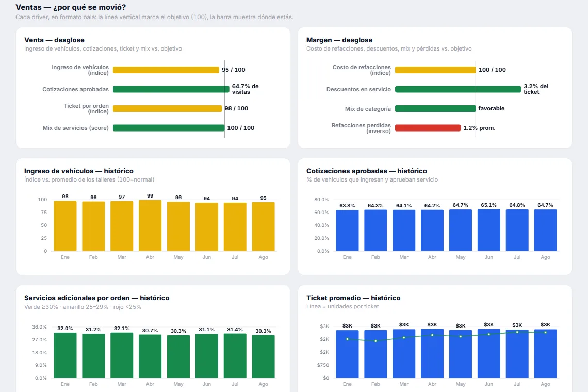The height and width of the screenshot is (392, 588).
Task: Click the subtitle "Índice vs. promedio de los talleres (100=normal)"
Action: click(x=89, y=179)
